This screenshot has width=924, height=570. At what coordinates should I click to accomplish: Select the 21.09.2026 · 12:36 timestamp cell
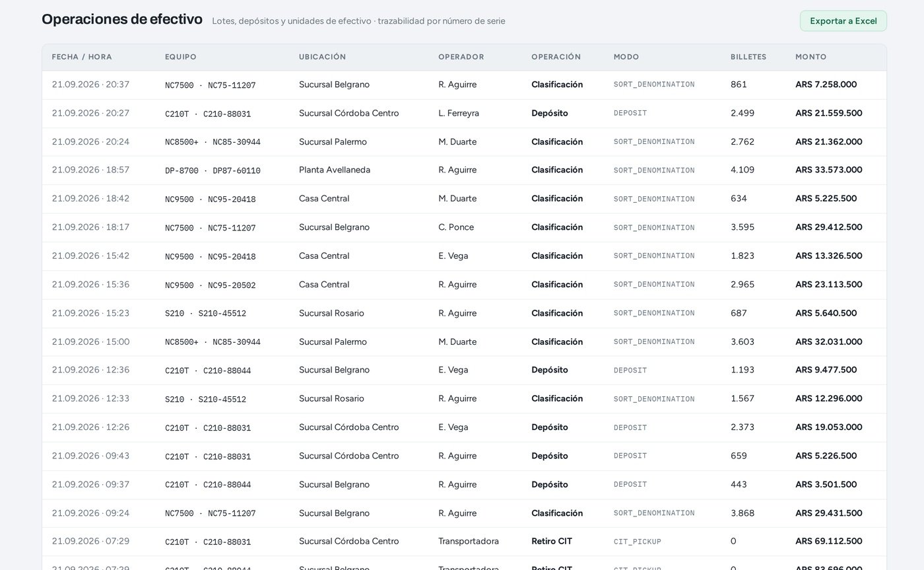90,370
